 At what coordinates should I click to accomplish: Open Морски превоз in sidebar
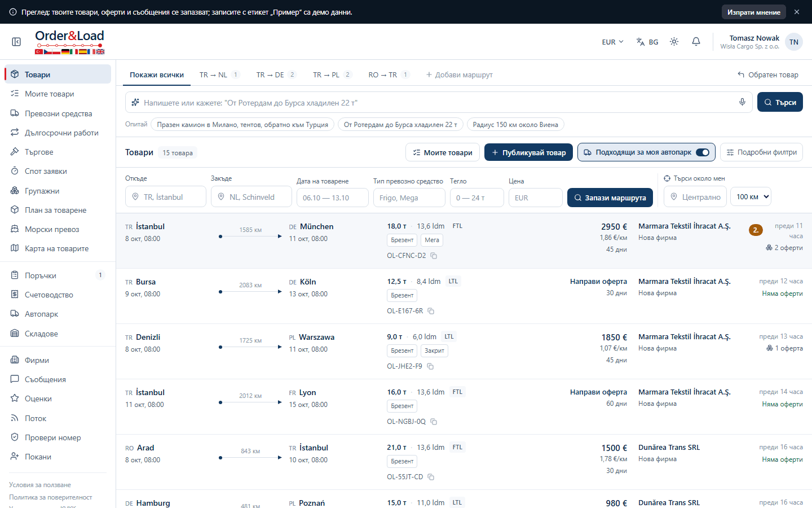[56, 229]
